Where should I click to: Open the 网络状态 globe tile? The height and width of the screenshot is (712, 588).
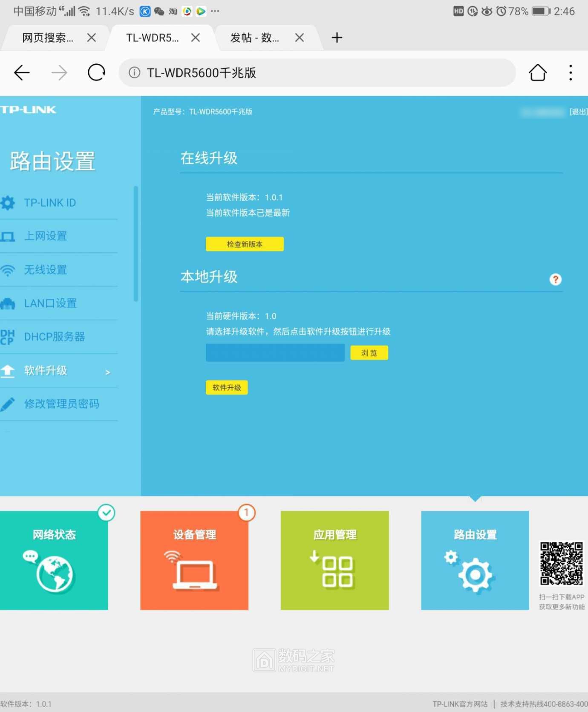54,560
